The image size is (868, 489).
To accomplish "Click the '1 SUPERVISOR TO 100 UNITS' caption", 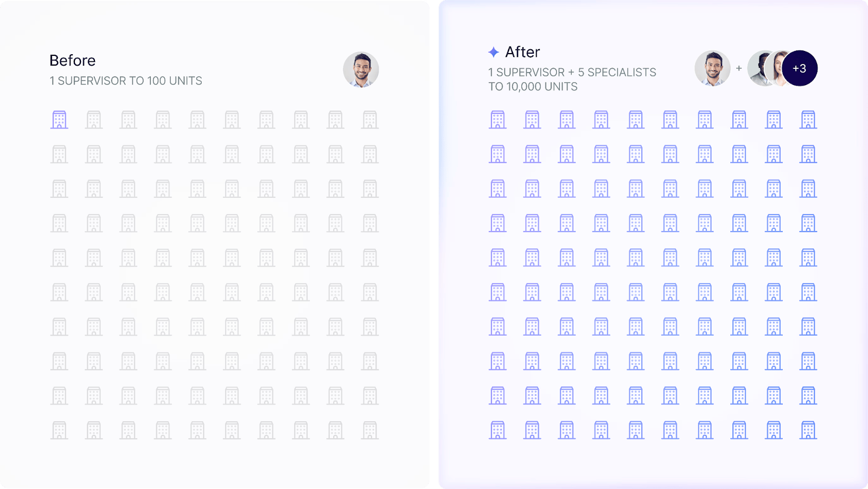I will tap(126, 81).
